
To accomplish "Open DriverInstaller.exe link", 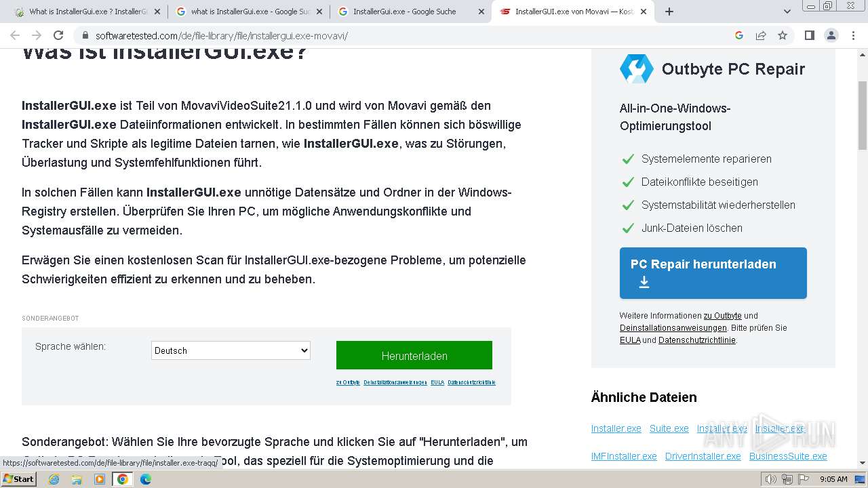I will 703,456.
